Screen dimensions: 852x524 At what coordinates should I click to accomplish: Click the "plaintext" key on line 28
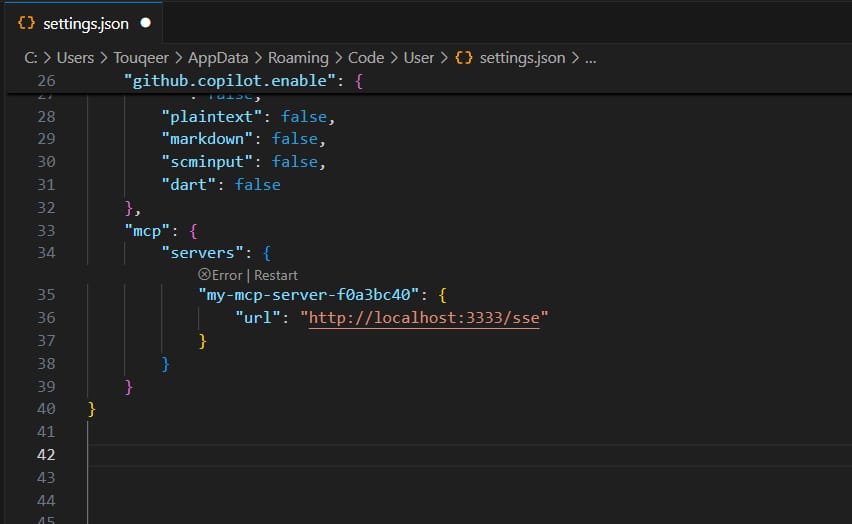coord(212,116)
